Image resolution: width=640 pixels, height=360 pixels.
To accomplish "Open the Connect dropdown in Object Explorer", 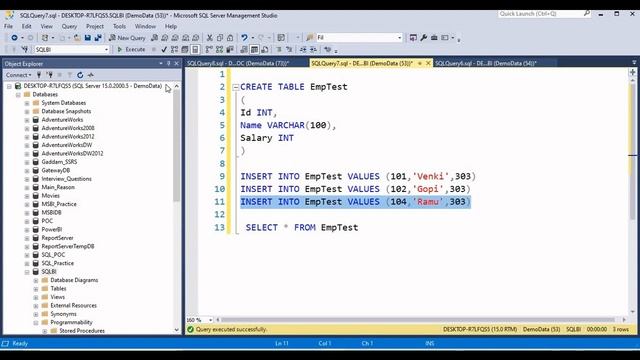I will coord(18,75).
